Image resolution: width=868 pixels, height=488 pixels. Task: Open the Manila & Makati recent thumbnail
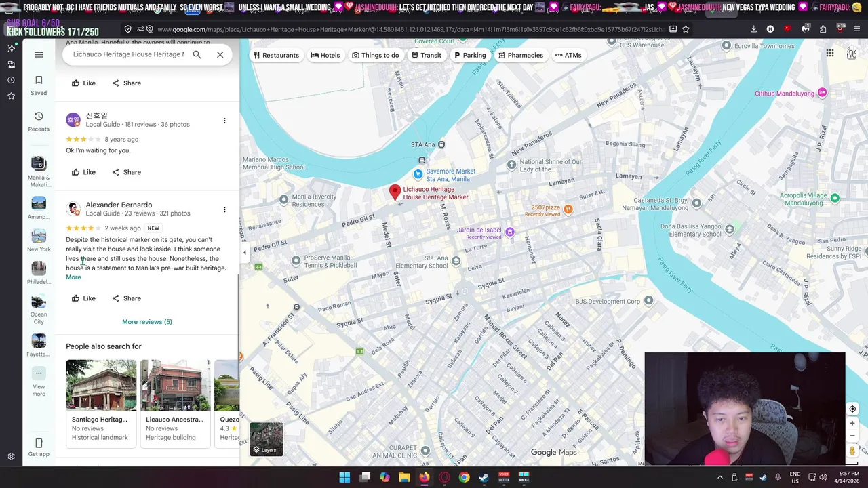[x=39, y=172]
